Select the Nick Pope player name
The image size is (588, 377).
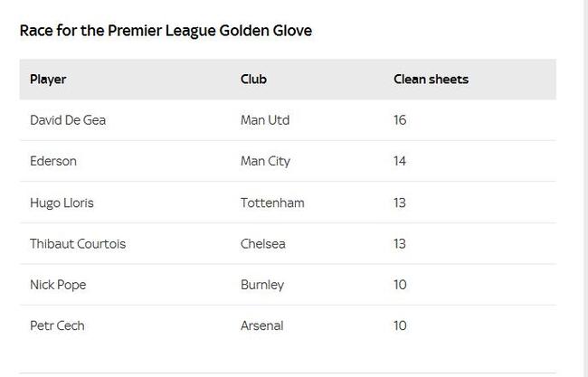[x=58, y=285]
